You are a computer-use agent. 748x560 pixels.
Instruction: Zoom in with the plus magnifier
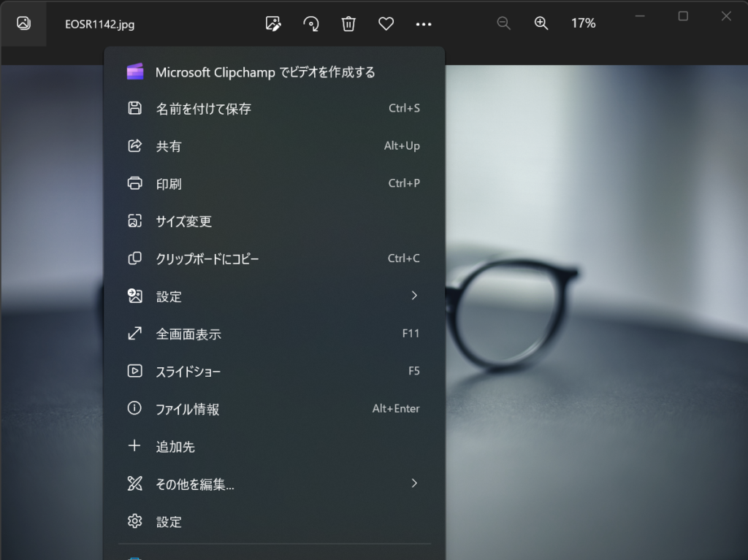[541, 23]
